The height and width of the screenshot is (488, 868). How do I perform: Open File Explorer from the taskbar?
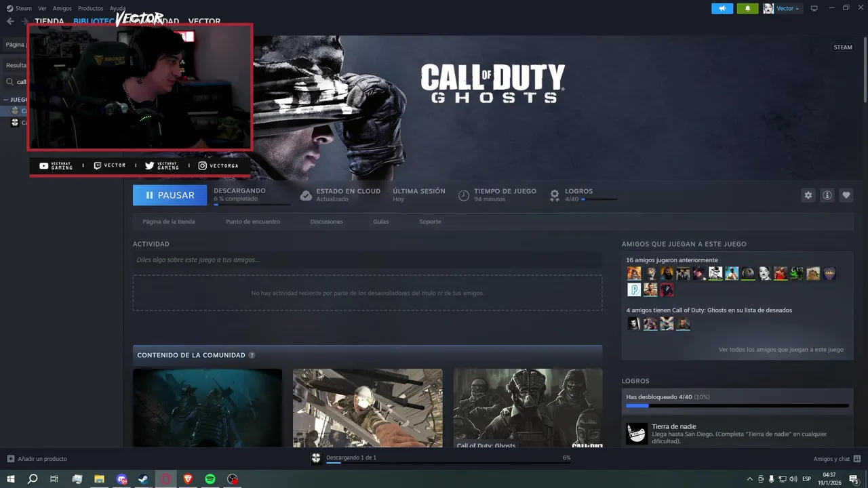point(99,479)
